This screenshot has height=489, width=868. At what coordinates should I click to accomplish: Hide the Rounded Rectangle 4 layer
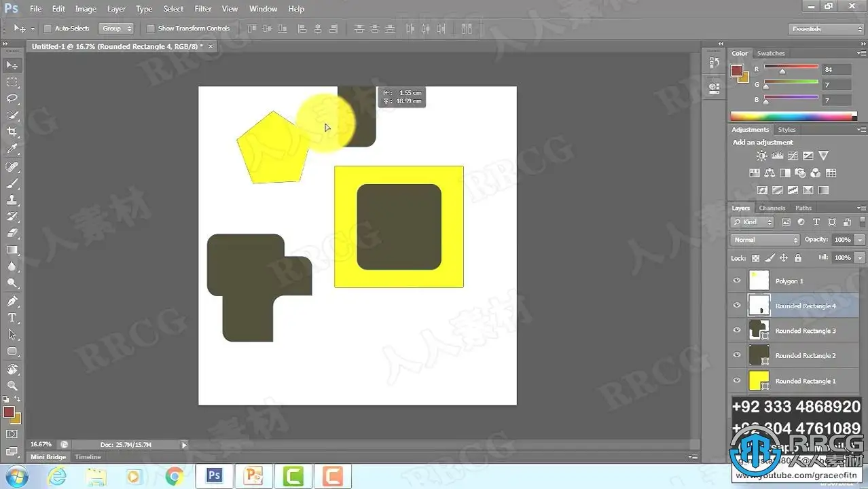737,306
